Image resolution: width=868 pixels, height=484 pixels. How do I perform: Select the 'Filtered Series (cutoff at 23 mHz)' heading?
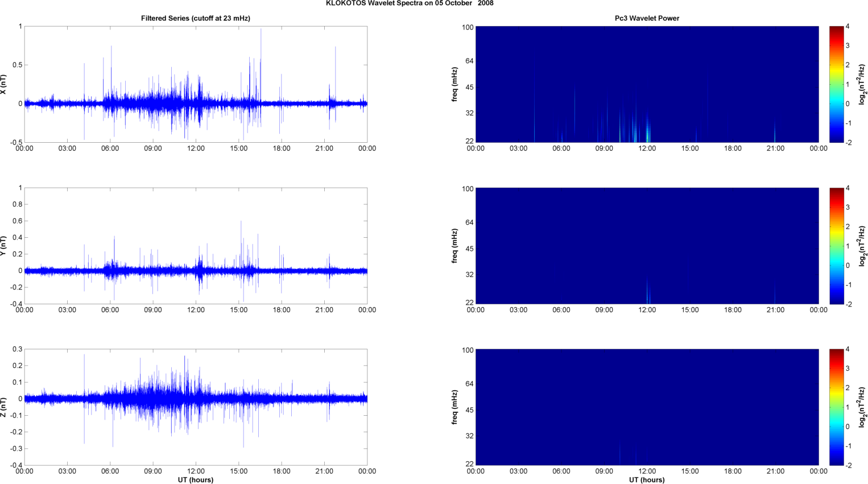[196, 18]
